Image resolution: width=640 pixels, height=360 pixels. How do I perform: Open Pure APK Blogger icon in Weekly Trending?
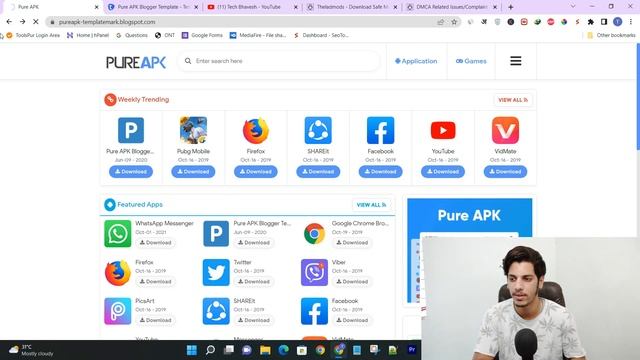(131, 130)
